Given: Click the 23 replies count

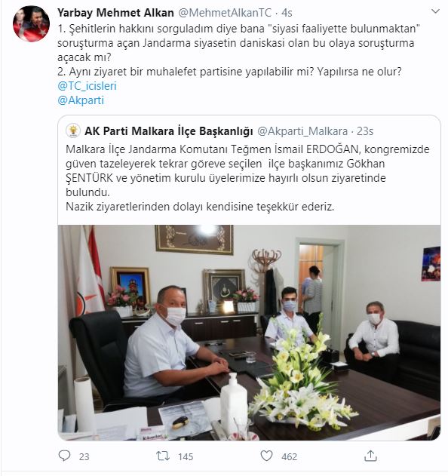Looking at the screenshot, I should tap(84, 456).
